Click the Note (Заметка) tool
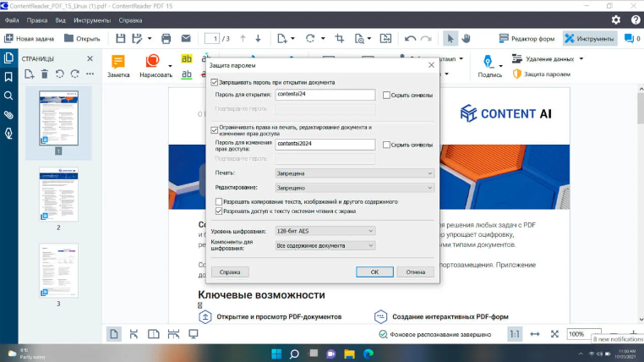 118,66
